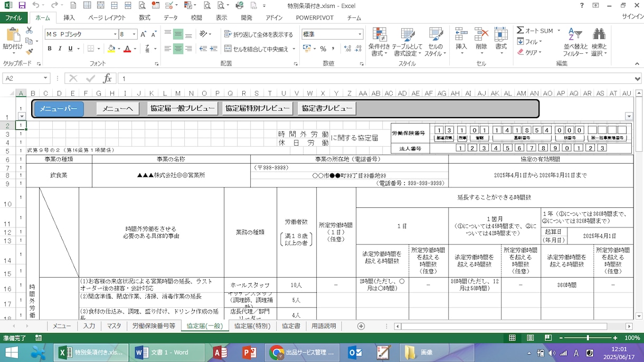Toggle align left
The image size is (644, 362).
click(x=168, y=49)
